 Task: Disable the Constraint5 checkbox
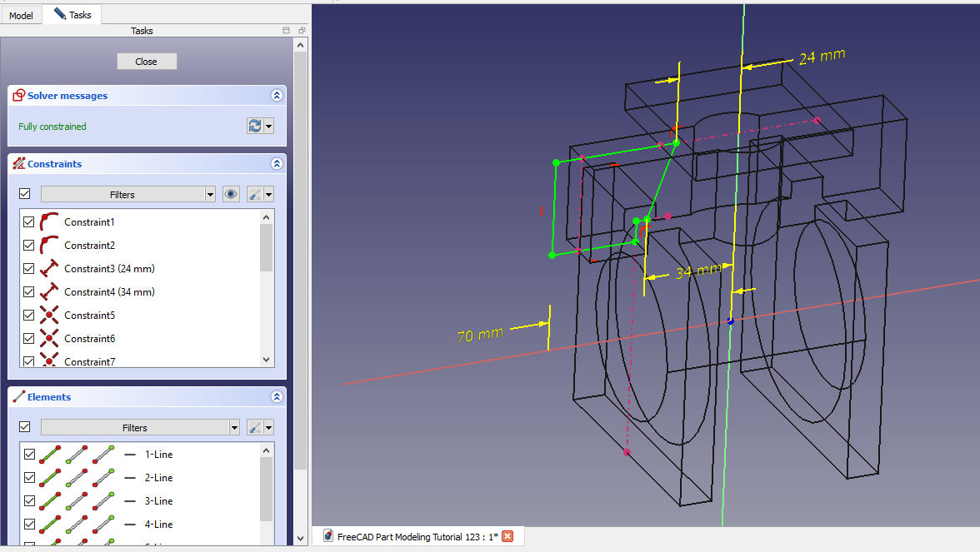click(x=29, y=316)
